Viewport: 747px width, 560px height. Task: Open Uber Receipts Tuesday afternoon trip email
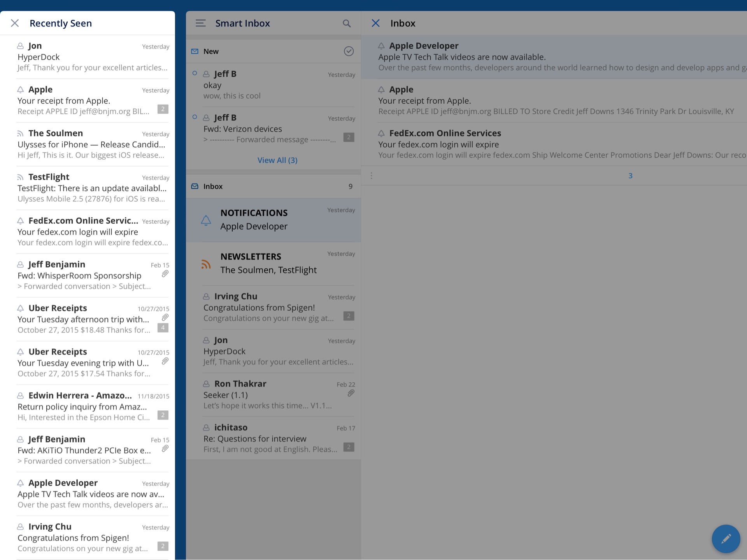[84, 319]
